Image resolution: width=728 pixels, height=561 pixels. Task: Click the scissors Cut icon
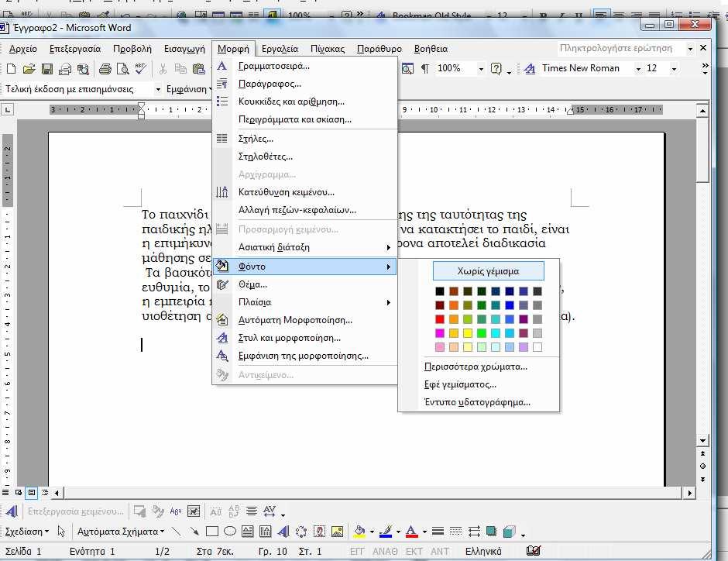coord(163,69)
